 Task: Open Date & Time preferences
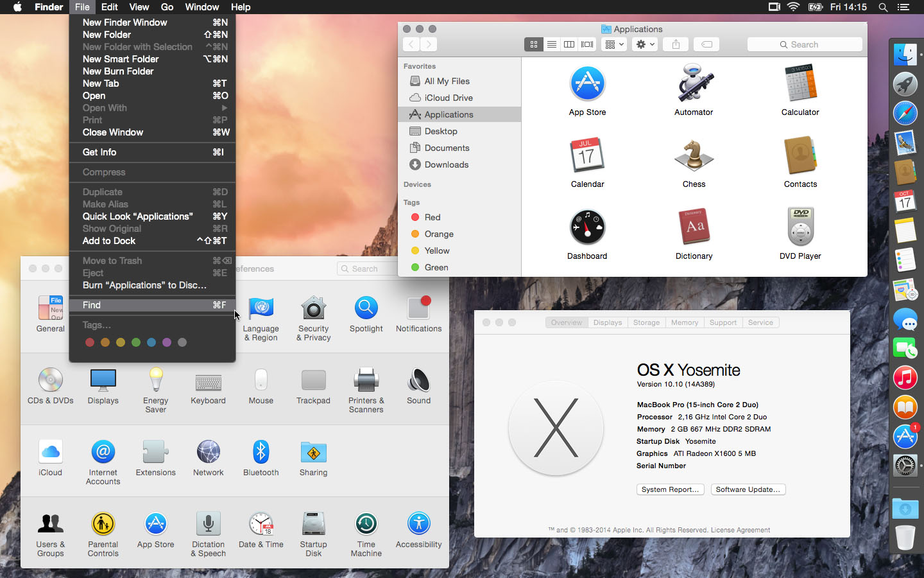click(x=261, y=524)
